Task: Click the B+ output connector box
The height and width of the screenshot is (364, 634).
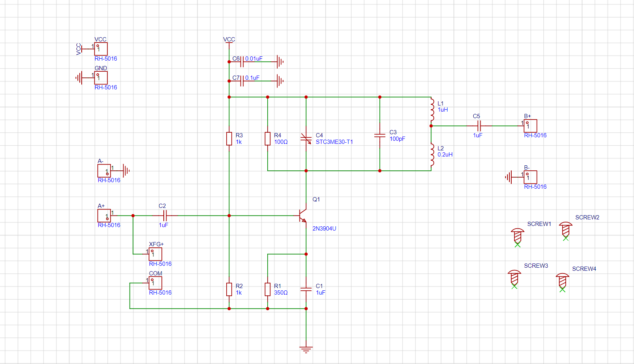Action: (530, 126)
